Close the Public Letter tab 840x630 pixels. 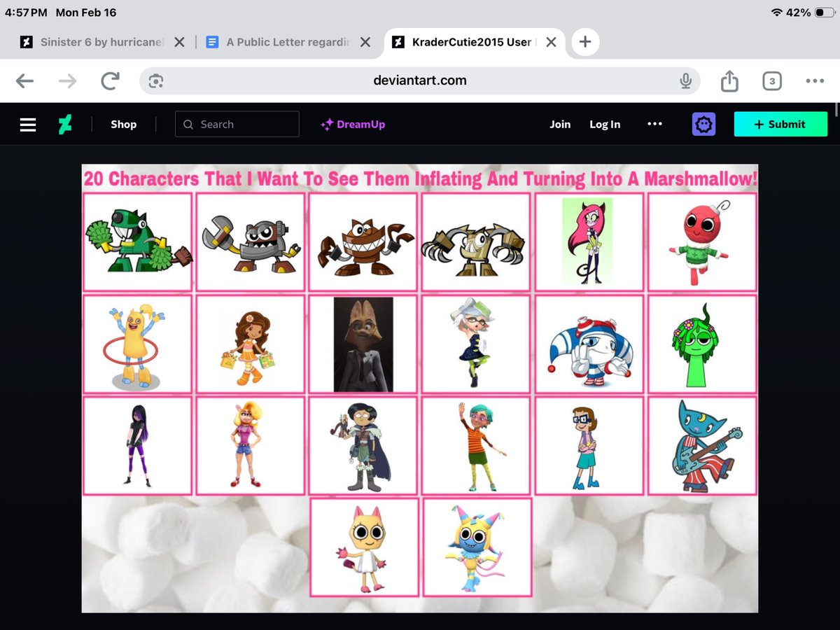(x=366, y=42)
